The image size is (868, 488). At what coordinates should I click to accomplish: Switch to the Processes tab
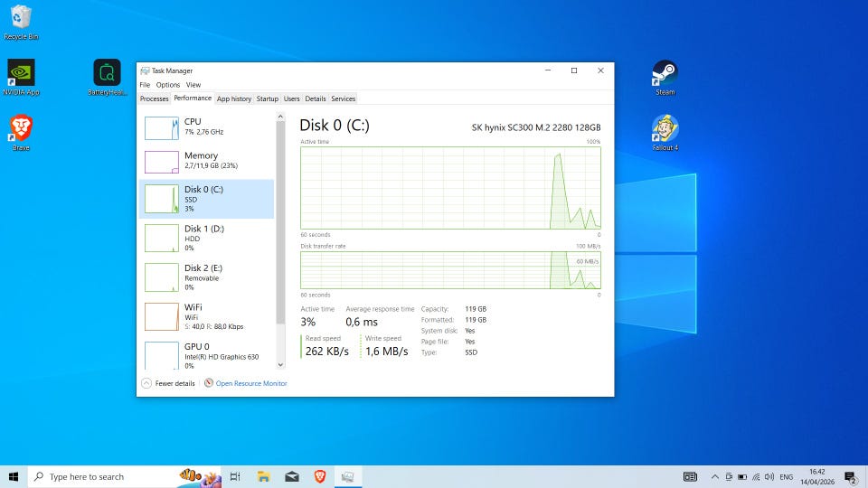tap(154, 99)
